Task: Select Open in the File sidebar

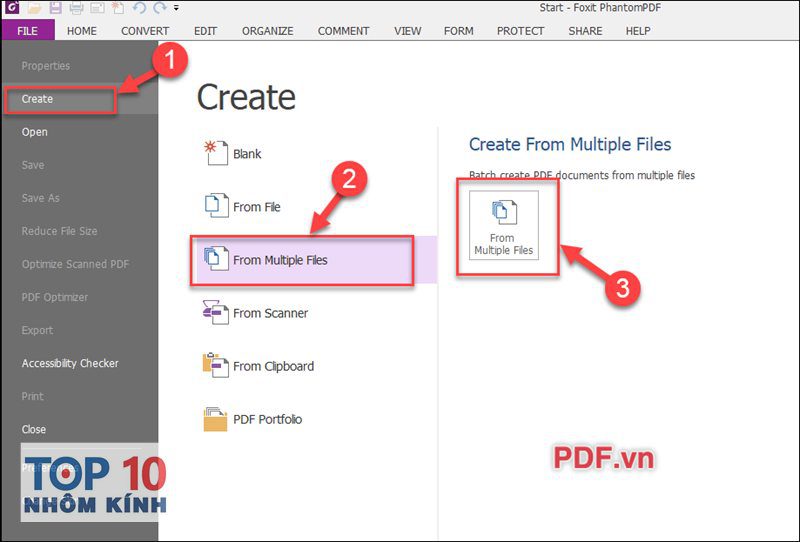Action: click(x=80, y=132)
